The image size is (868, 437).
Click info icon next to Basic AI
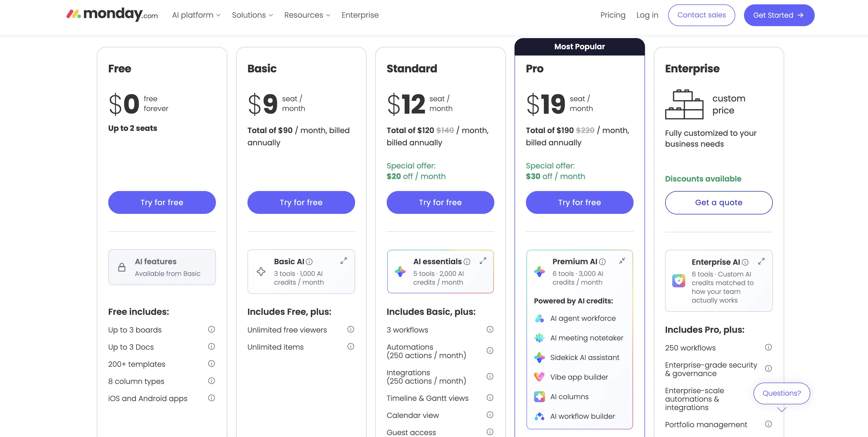click(309, 262)
